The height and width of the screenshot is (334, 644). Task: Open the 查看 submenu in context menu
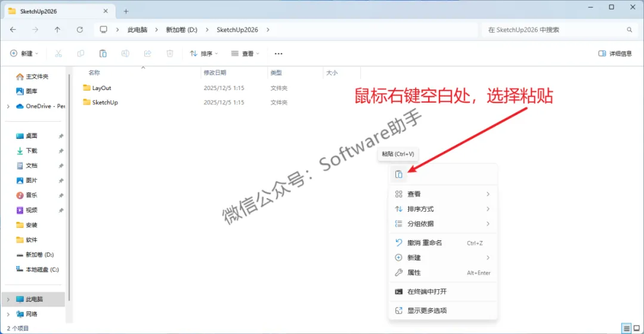coord(442,194)
